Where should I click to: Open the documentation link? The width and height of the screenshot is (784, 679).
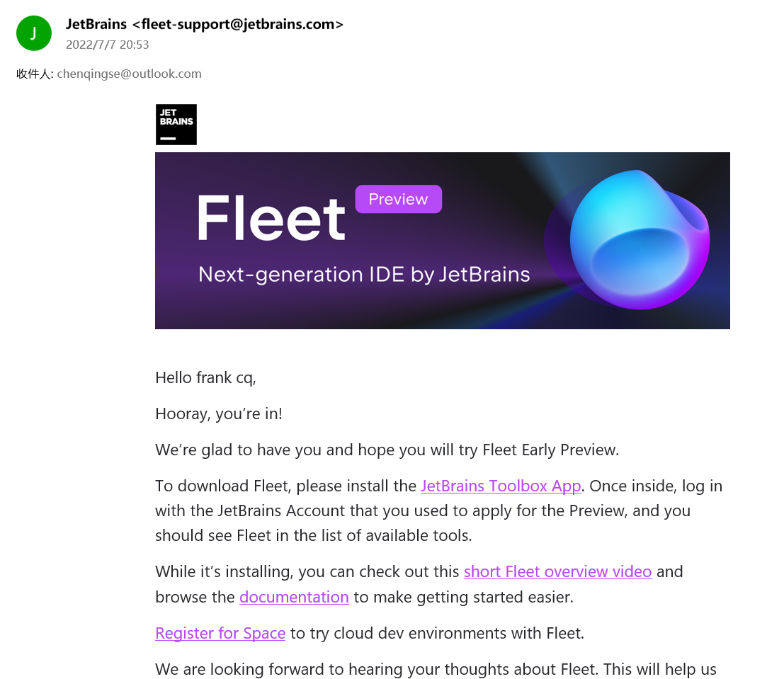[x=294, y=597]
